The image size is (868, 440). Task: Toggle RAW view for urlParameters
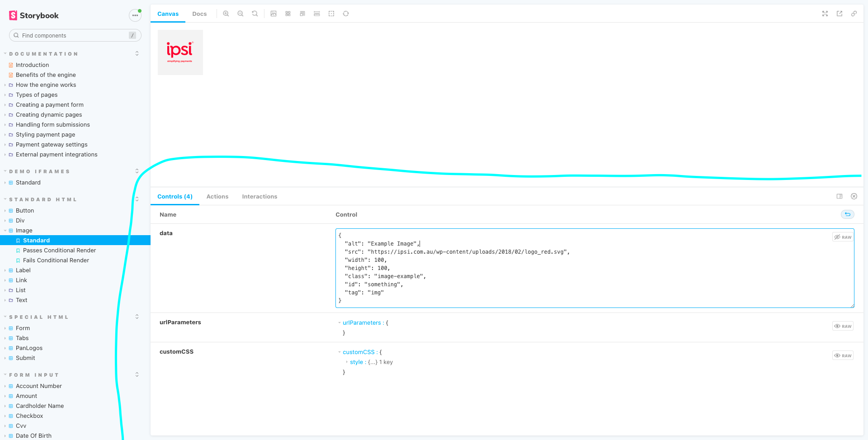click(843, 326)
